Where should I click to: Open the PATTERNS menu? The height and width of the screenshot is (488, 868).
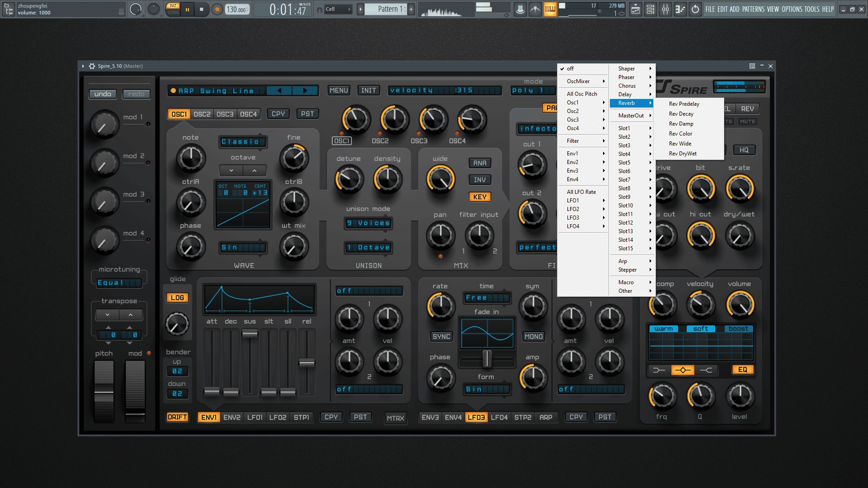click(753, 9)
